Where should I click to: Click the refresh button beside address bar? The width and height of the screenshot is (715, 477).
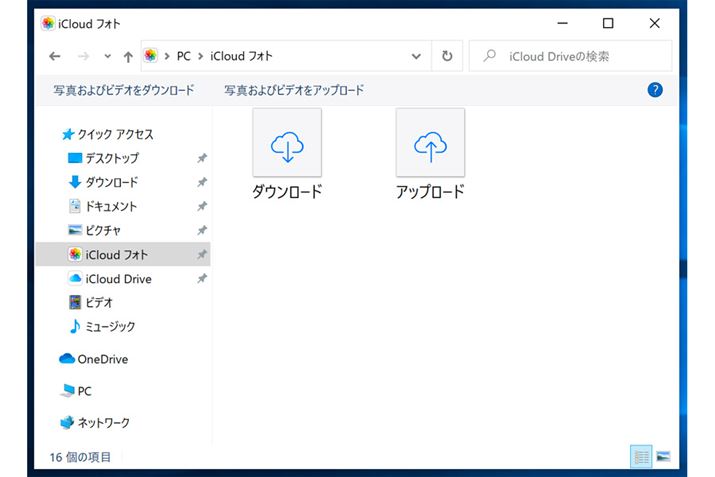[x=447, y=56]
